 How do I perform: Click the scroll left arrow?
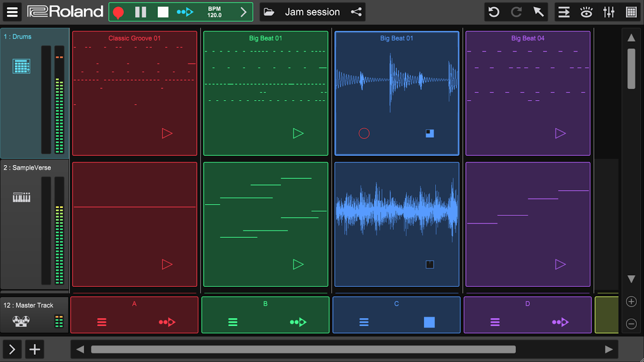coord(80,349)
